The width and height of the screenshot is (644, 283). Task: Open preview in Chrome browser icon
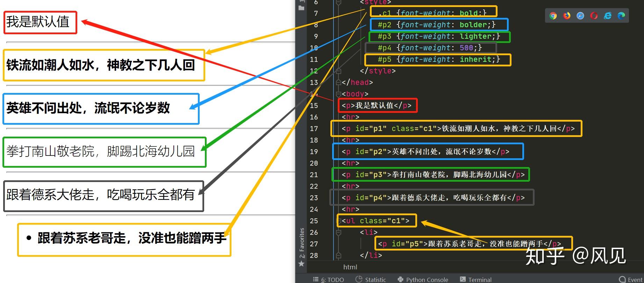coord(553,16)
